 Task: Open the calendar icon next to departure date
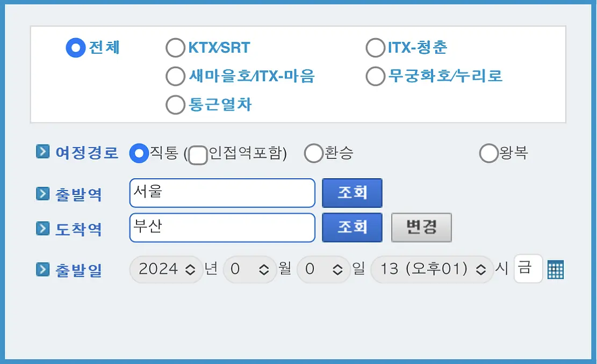coord(556,269)
